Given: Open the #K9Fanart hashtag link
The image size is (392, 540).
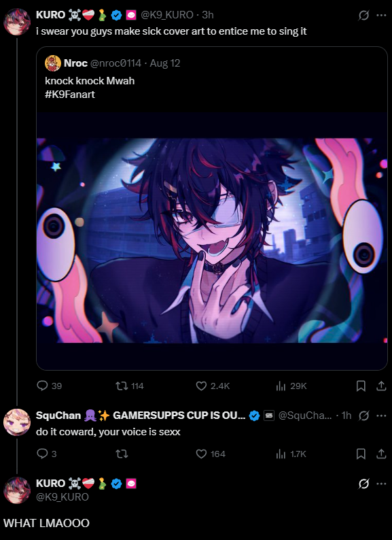Looking at the screenshot, I should pyautogui.click(x=70, y=95).
